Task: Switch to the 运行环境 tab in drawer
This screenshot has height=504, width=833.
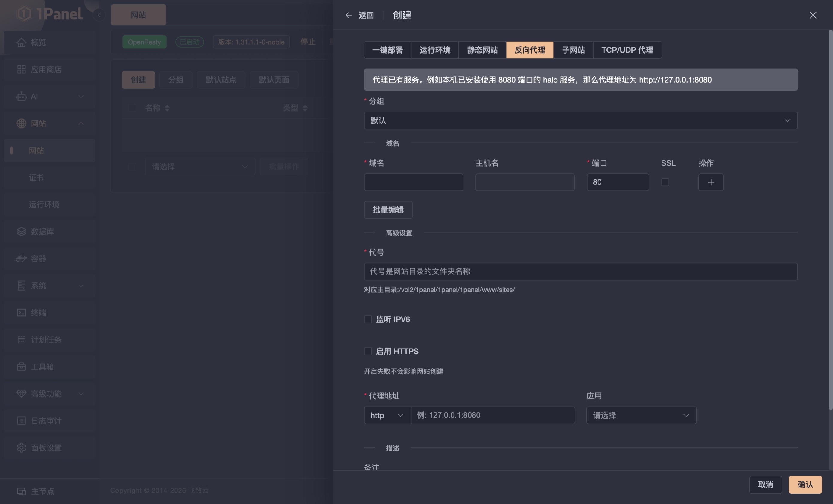Action: [x=435, y=50]
